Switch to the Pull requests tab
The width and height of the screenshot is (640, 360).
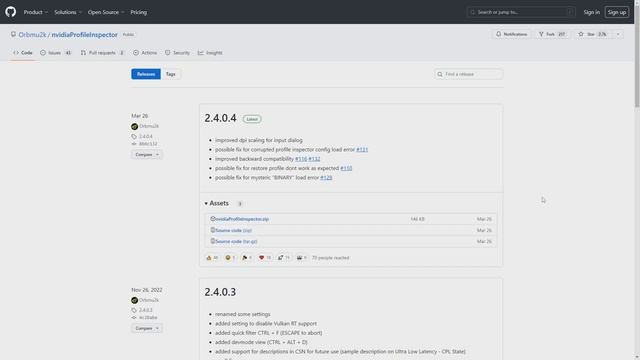point(102,53)
